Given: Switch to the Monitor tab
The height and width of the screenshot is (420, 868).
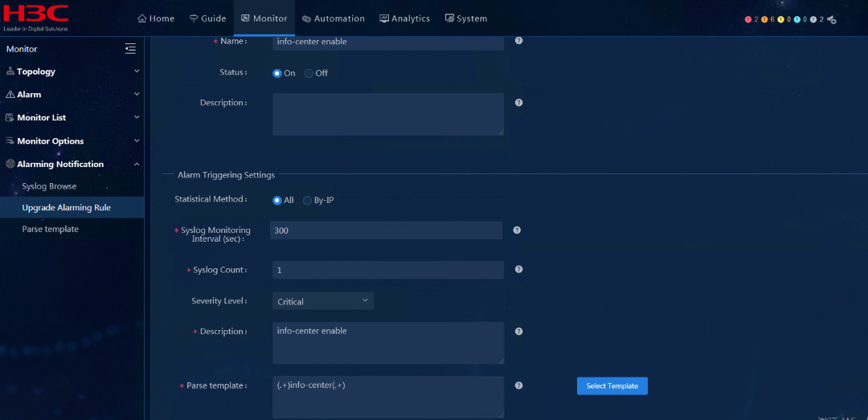Looking at the screenshot, I should pos(264,18).
